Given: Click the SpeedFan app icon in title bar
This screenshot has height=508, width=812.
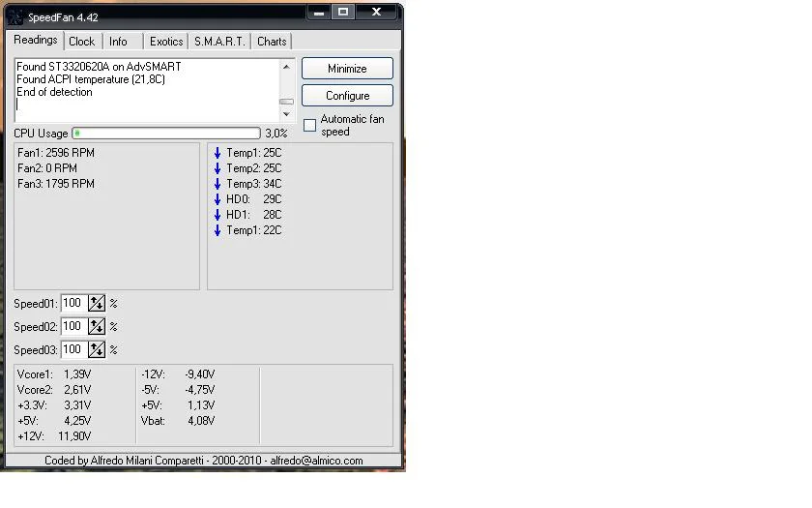Looking at the screenshot, I should (15, 16).
